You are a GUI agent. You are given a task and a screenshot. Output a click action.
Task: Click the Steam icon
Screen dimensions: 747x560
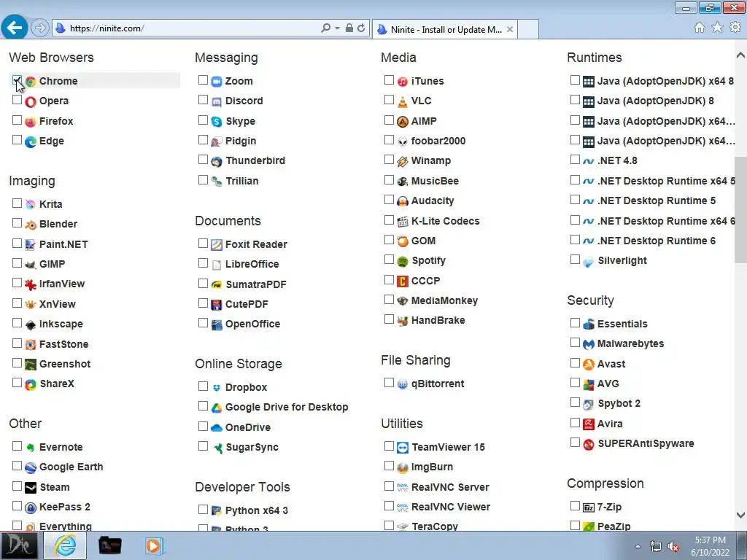coord(31,488)
